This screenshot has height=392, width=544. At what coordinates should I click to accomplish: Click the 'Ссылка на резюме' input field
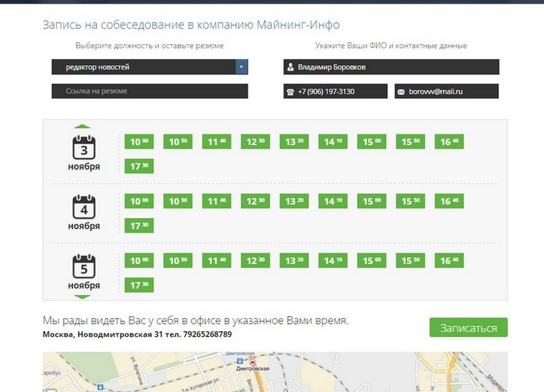[x=150, y=91]
